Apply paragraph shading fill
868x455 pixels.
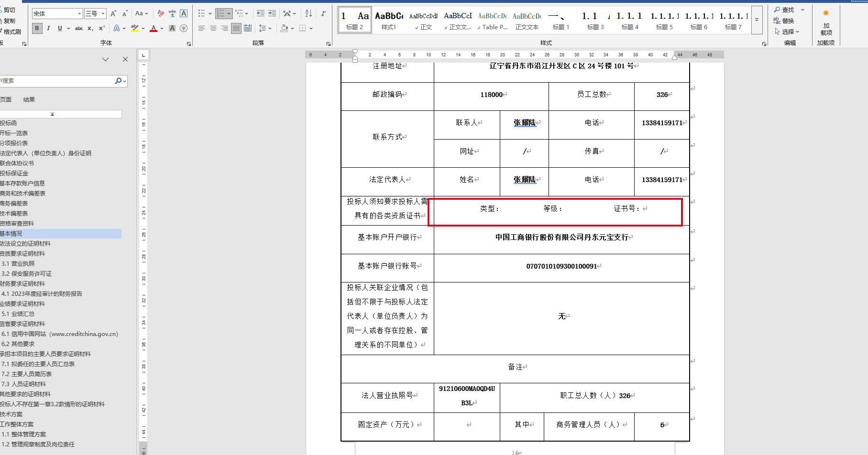pyautogui.click(x=284, y=29)
